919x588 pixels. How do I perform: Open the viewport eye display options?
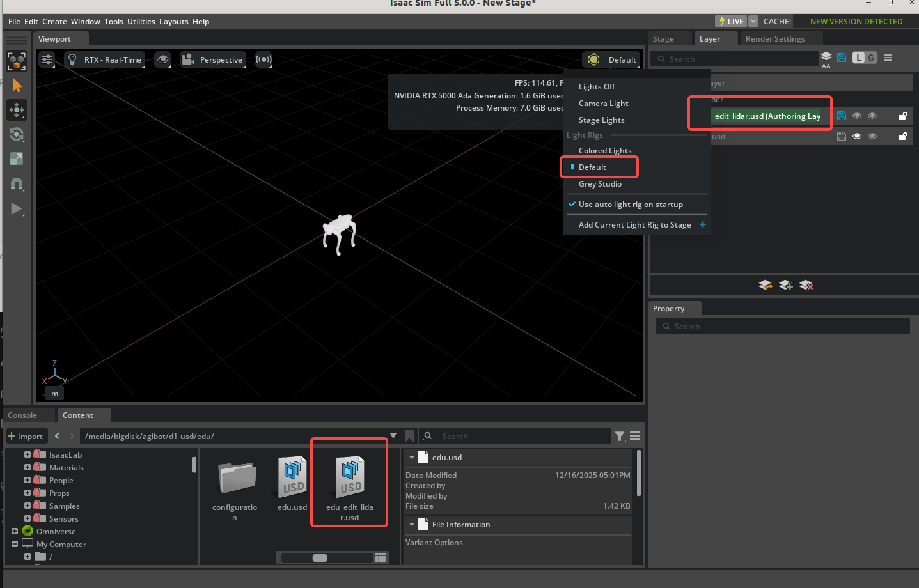[163, 59]
